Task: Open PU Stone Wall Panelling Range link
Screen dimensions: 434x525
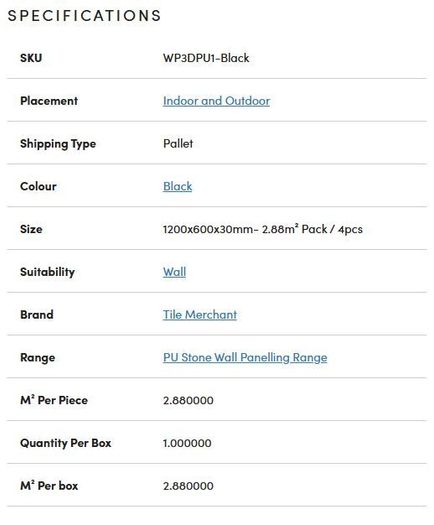Action: 245,357
